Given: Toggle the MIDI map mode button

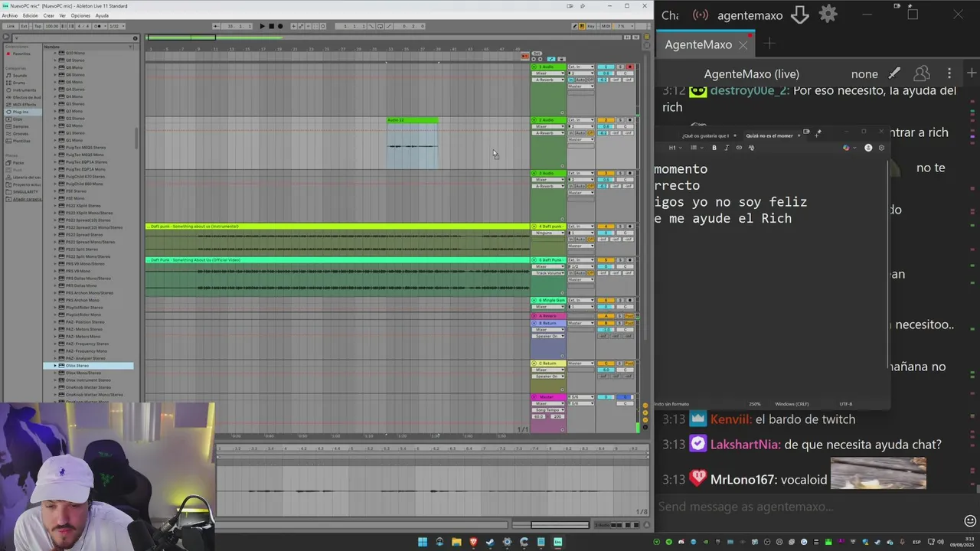Looking at the screenshot, I should coord(606,26).
